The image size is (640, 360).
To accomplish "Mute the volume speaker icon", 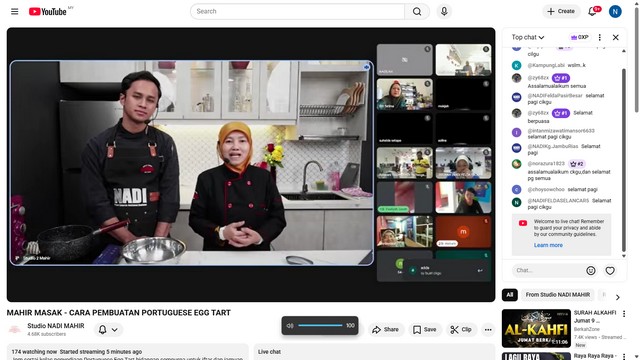I will (x=290, y=326).
